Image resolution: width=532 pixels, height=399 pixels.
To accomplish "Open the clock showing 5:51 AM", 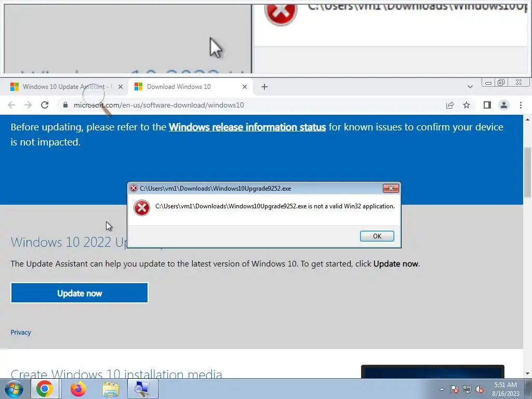I will point(506,389).
